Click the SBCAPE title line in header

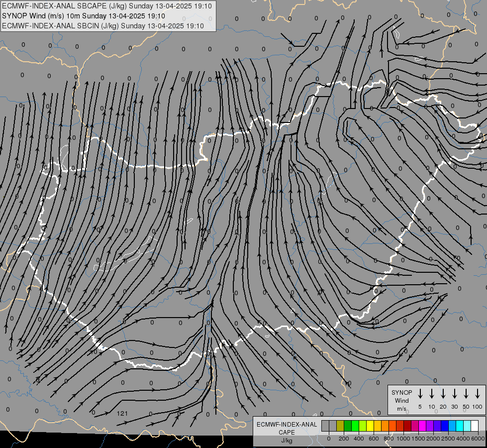pos(107,6)
